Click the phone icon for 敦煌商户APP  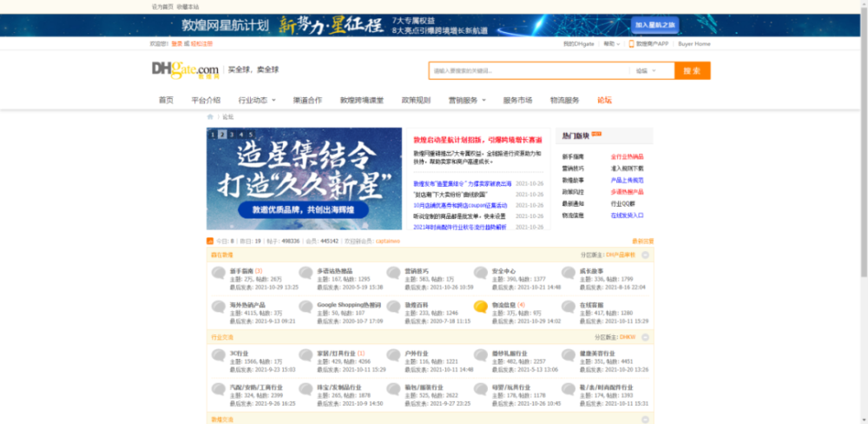point(631,43)
